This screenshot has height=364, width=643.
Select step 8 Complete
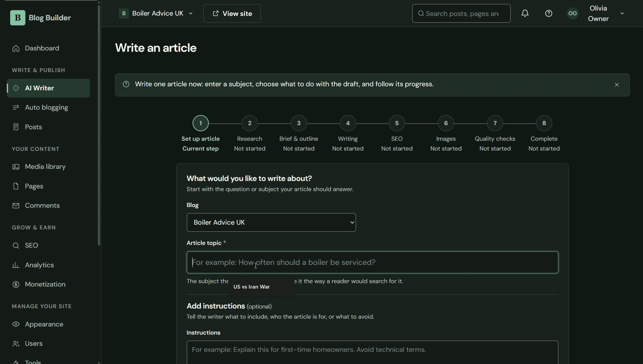click(x=544, y=123)
